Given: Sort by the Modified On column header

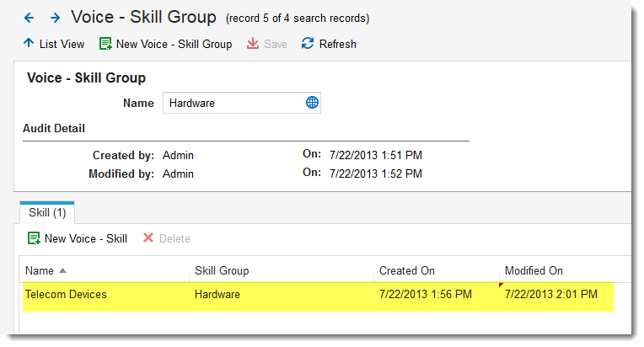Looking at the screenshot, I should 534,270.
